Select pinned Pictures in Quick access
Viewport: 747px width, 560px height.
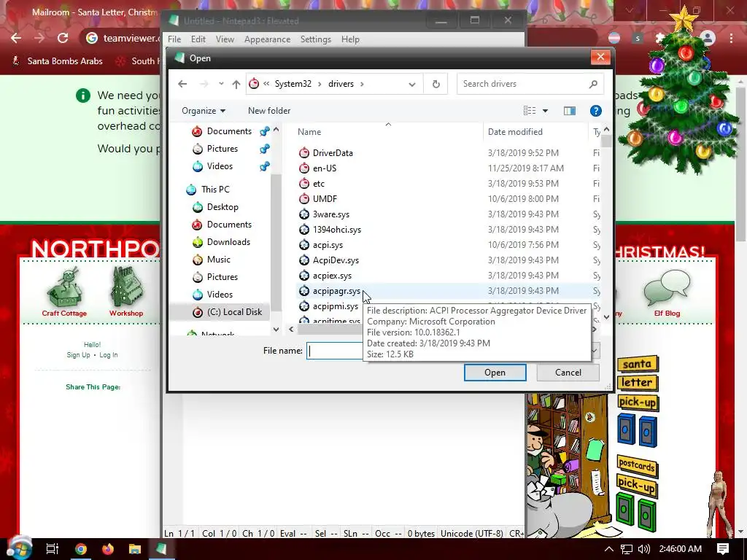click(x=222, y=149)
